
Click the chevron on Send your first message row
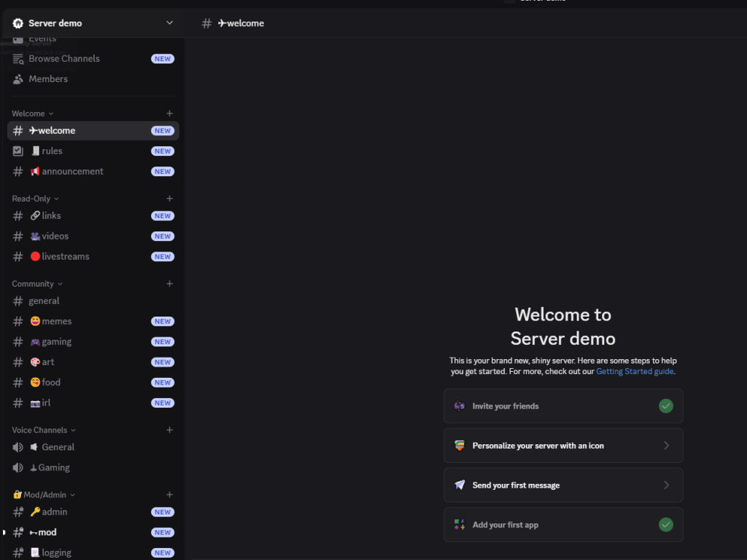(666, 485)
